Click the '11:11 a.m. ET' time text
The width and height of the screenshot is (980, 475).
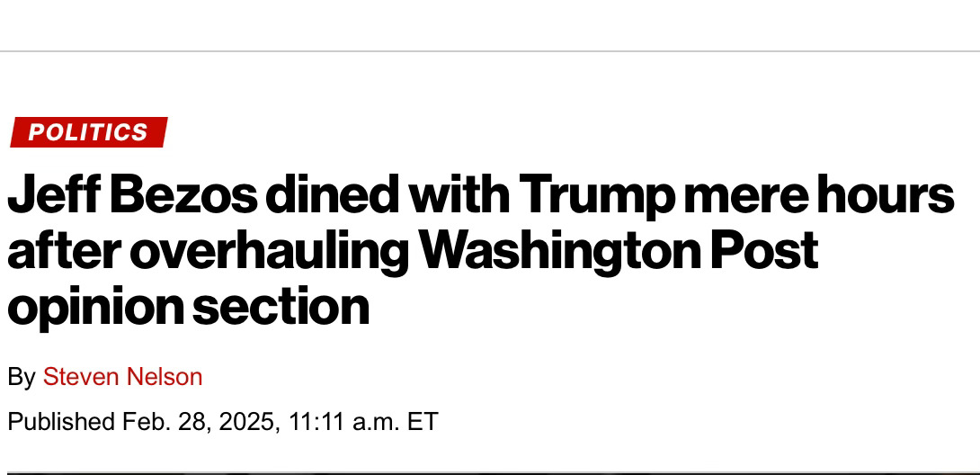(x=364, y=421)
